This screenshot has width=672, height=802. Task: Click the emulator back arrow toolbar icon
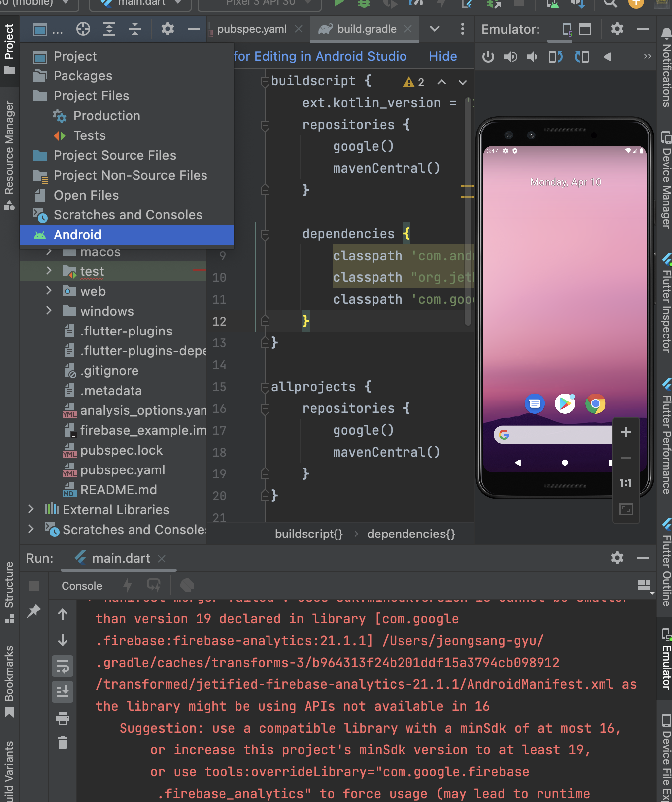point(607,57)
